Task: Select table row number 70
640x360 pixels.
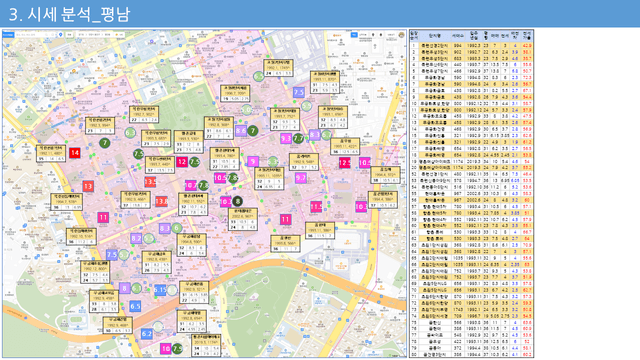Action: (x=471, y=290)
